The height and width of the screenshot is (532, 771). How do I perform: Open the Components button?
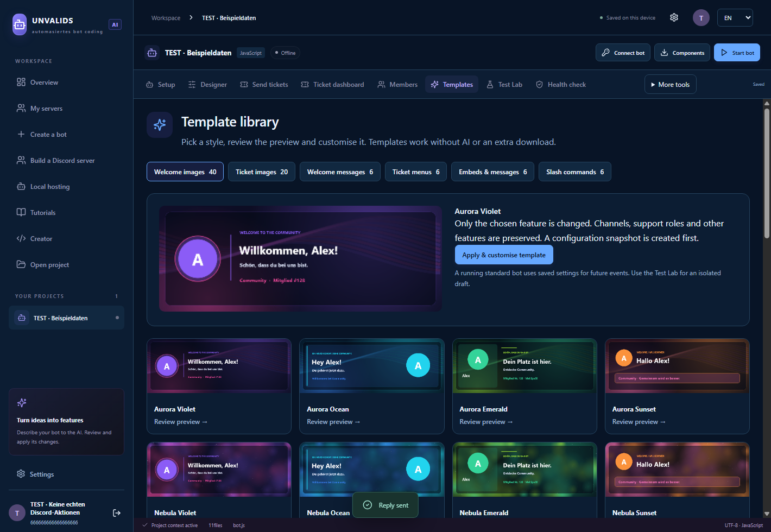(682, 53)
